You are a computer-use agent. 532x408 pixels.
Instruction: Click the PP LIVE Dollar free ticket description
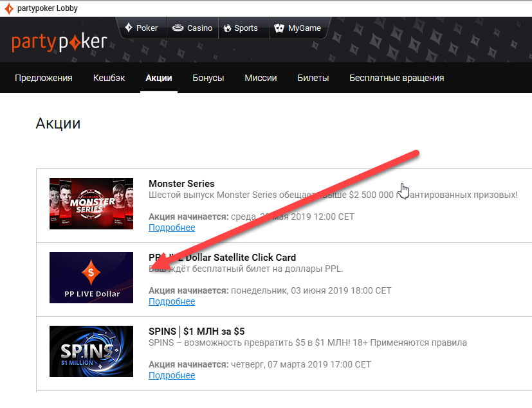click(246, 269)
